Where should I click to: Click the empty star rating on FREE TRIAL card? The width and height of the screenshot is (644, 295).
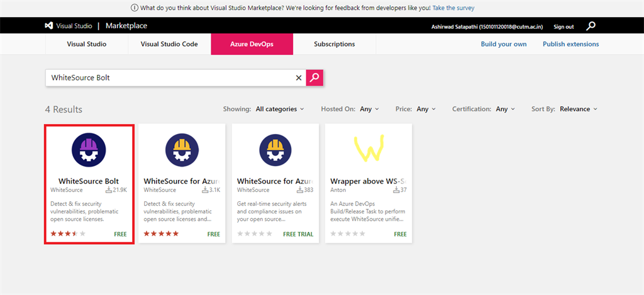coord(255,234)
